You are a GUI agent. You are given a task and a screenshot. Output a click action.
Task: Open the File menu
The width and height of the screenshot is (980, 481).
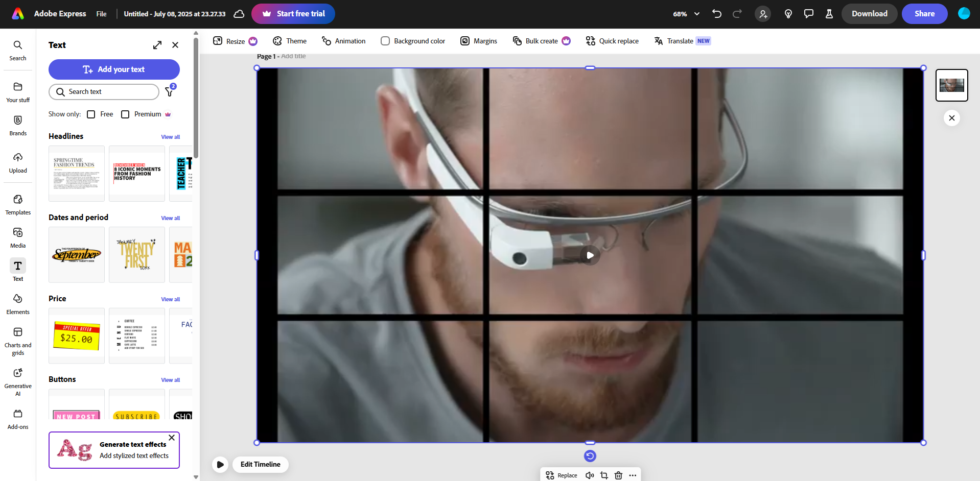[x=101, y=14]
